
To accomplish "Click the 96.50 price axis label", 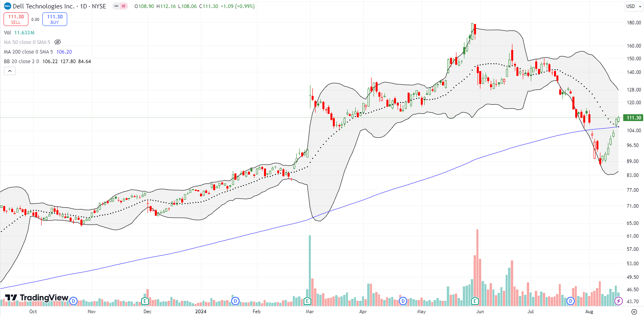I will click(633, 145).
